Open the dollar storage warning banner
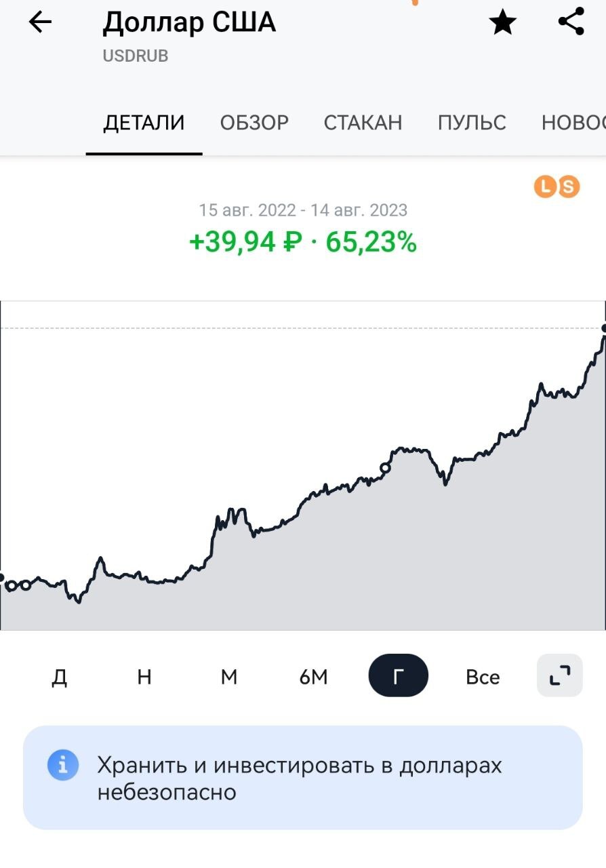Image resolution: width=606 pixels, height=868 pixels. point(302,777)
